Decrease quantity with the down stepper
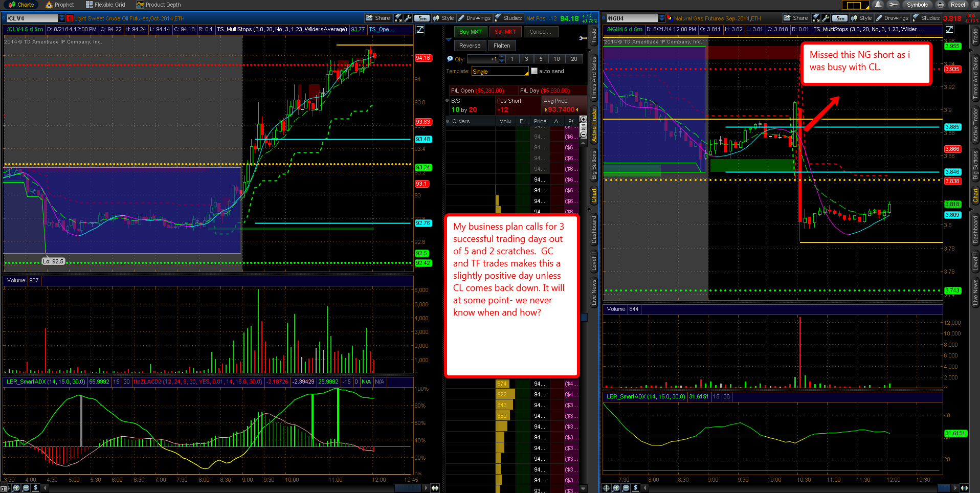Viewport: 980px width, 493px height. tap(502, 61)
